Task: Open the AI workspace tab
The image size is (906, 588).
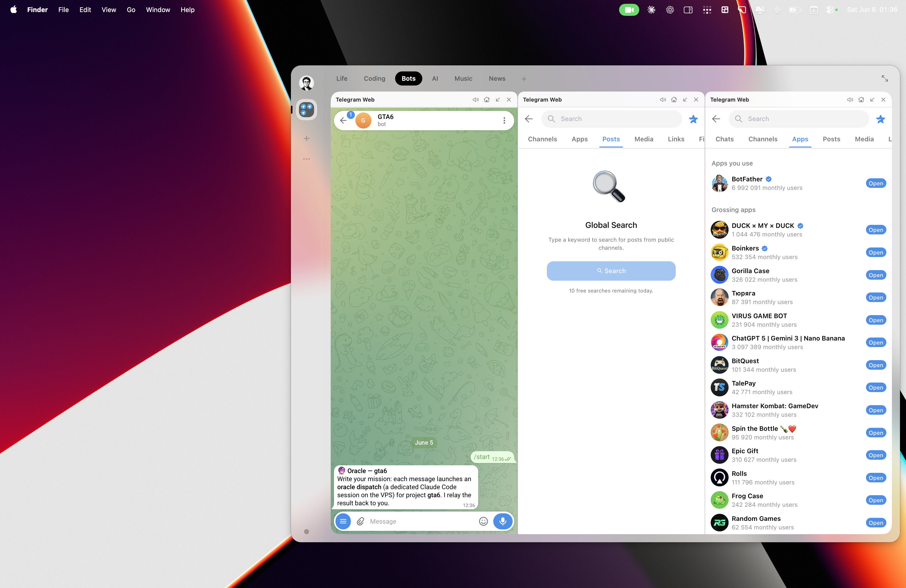Action: point(435,79)
